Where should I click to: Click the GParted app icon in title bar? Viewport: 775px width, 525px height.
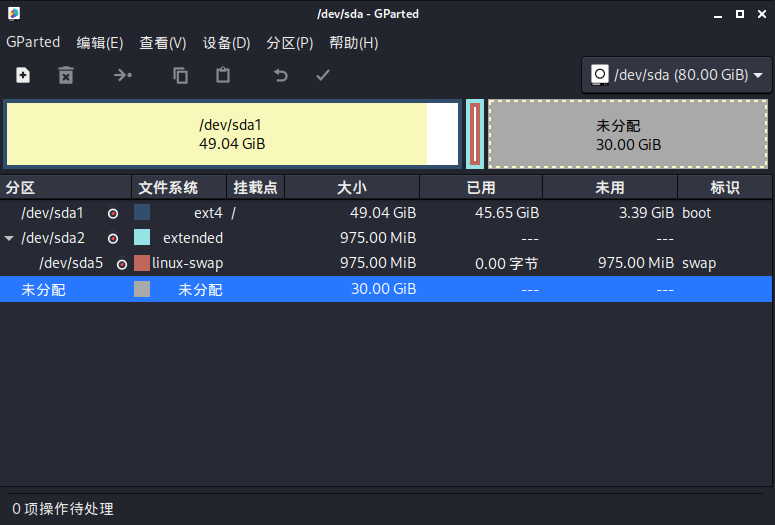click(x=14, y=14)
